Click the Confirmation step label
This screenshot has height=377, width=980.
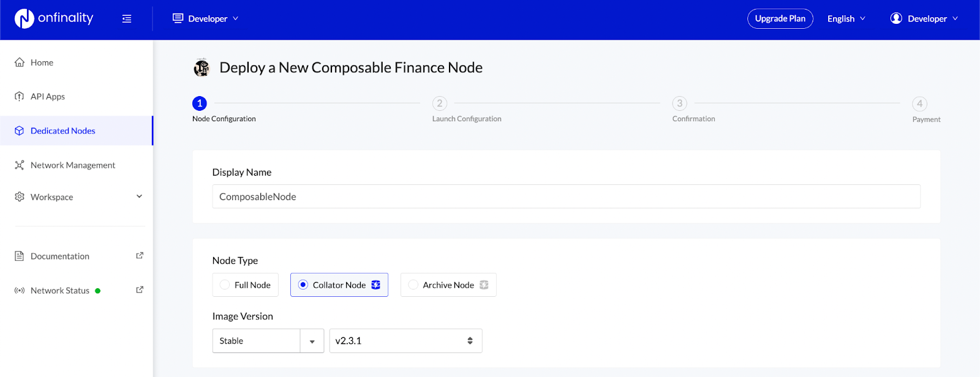(x=694, y=119)
